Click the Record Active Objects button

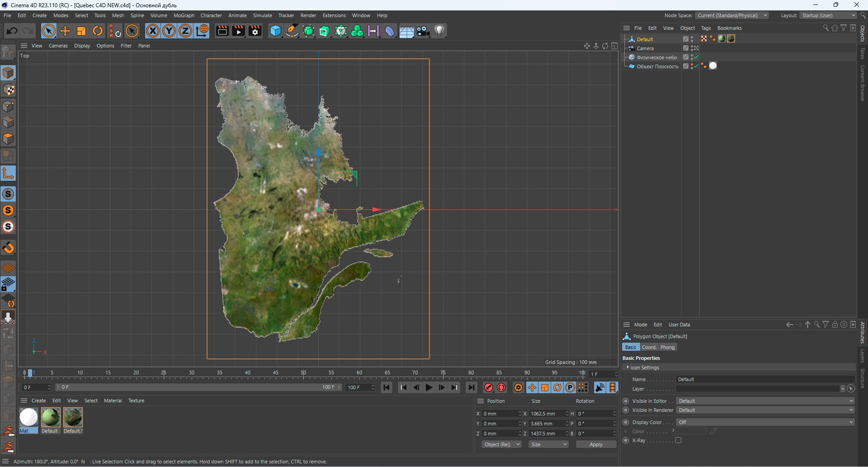(x=489, y=387)
